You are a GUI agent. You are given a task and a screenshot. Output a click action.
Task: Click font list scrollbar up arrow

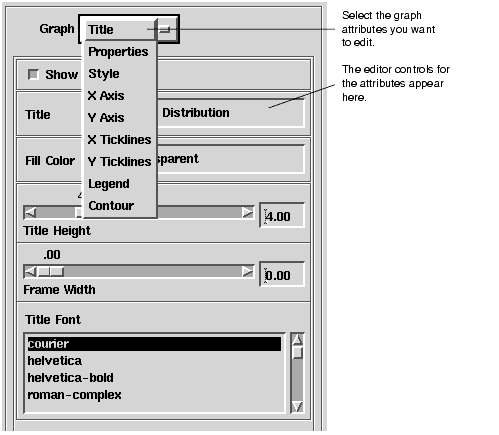click(297, 340)
